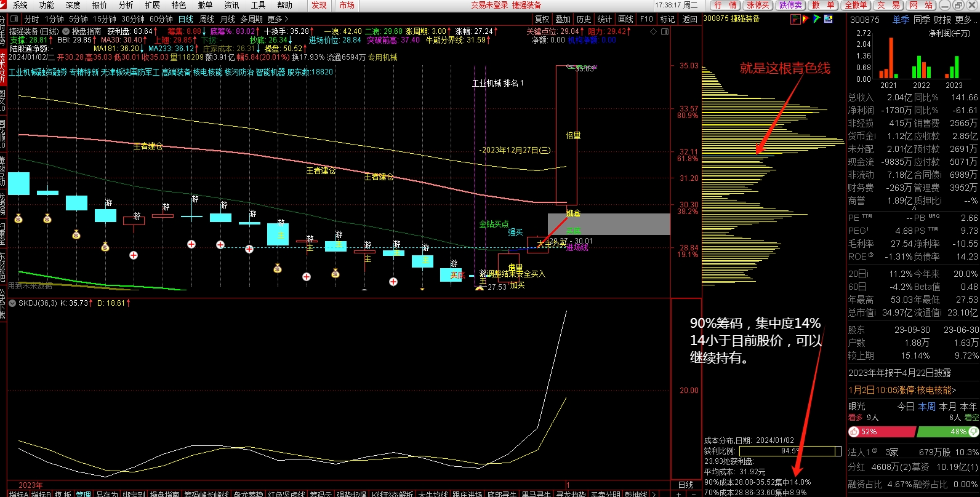
Task: Select the 管理 tab in the indicator bar
Action: point(83,494)
